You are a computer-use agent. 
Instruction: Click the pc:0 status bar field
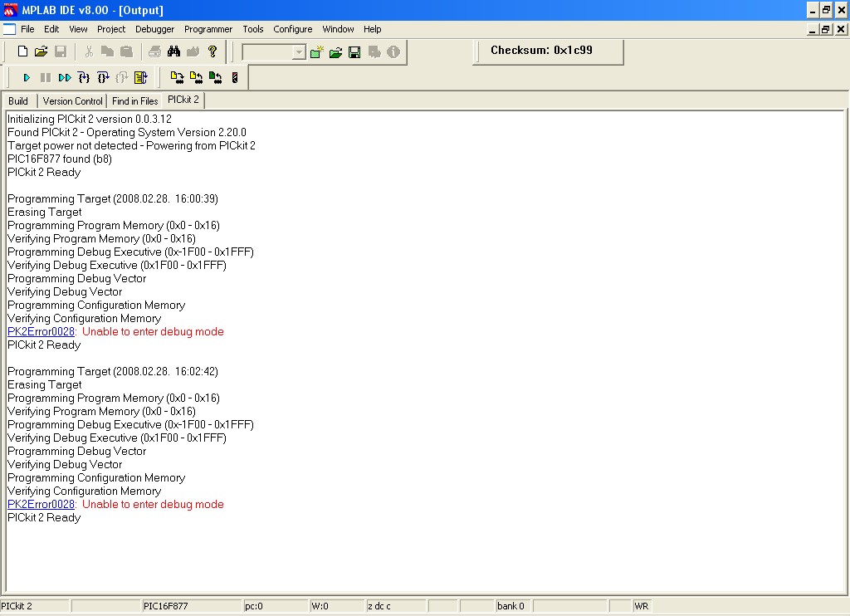(276, 606)
